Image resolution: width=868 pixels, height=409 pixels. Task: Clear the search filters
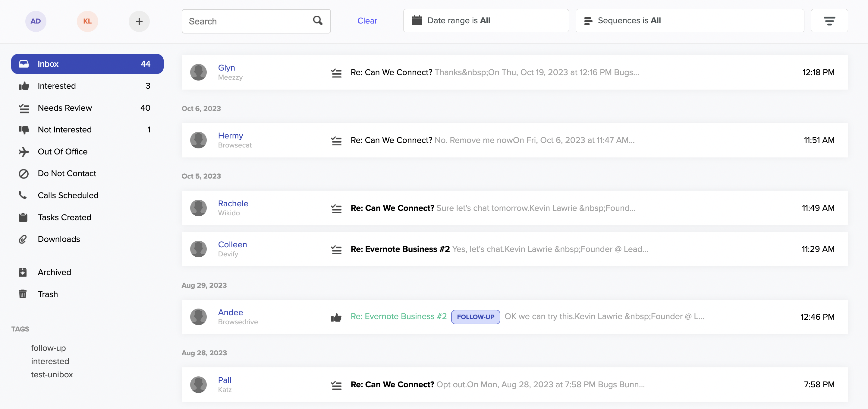[x=367, y=21]
